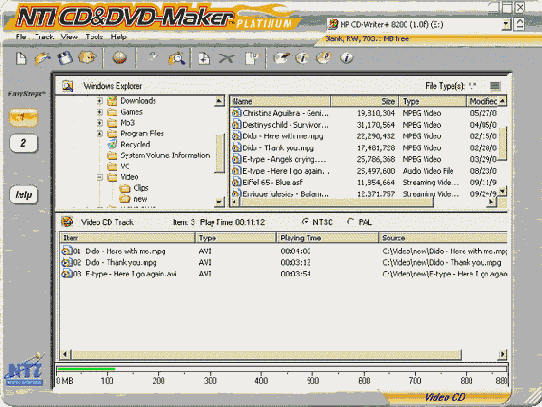
Task: Open the View menu
Action: (69, 37)
